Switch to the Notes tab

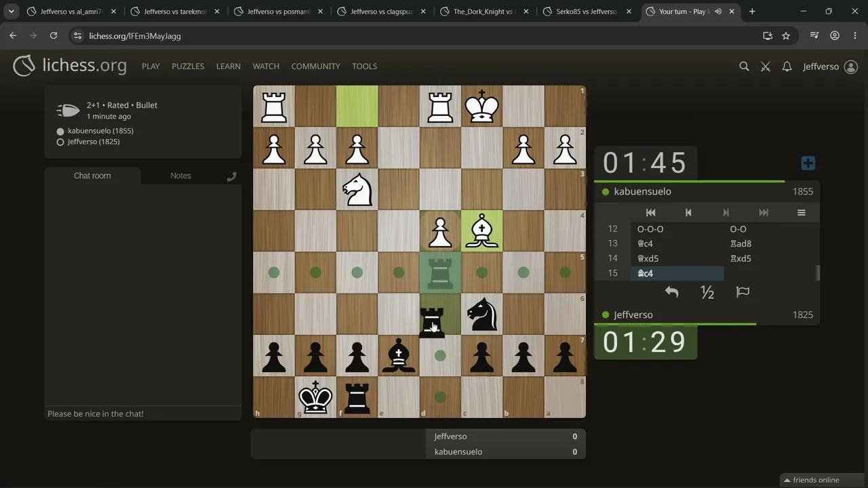click(x=180, y=176)
